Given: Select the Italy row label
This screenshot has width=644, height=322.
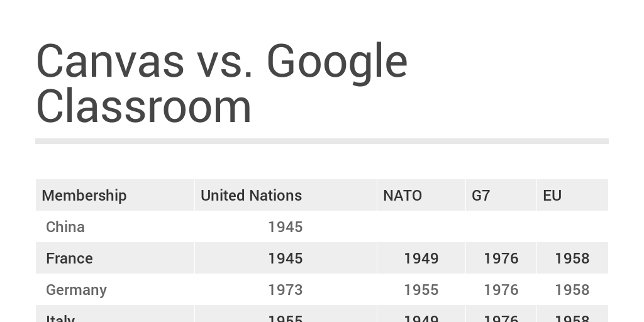Looking at the screenshot, I should click(x=60, y=318).
